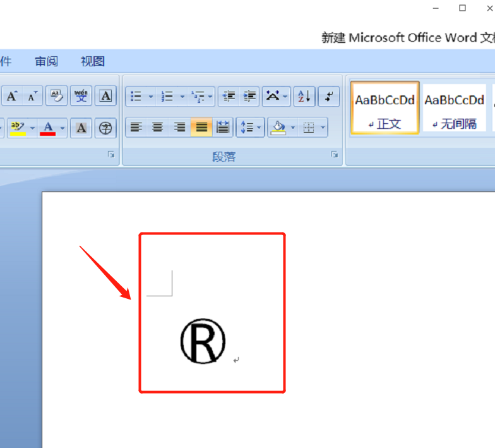This screenshot has width=495, height=448.
Task: Expand the line spacing dropdown
Action: 259,128
